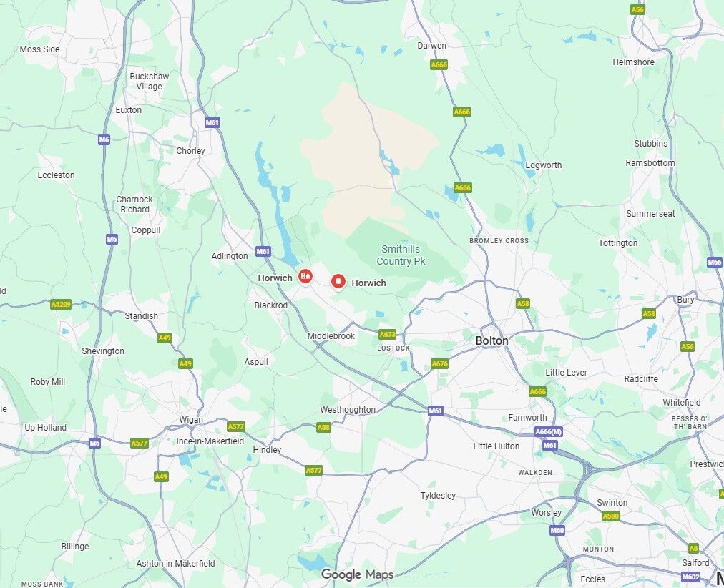The width and height of the screenshot is (724, 588).
Task: Select the Buckshaw Village label
Action: (149, 82)
